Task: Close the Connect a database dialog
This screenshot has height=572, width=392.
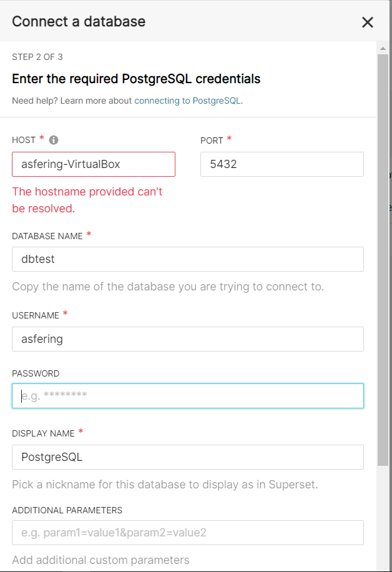Action: point(368,22)
